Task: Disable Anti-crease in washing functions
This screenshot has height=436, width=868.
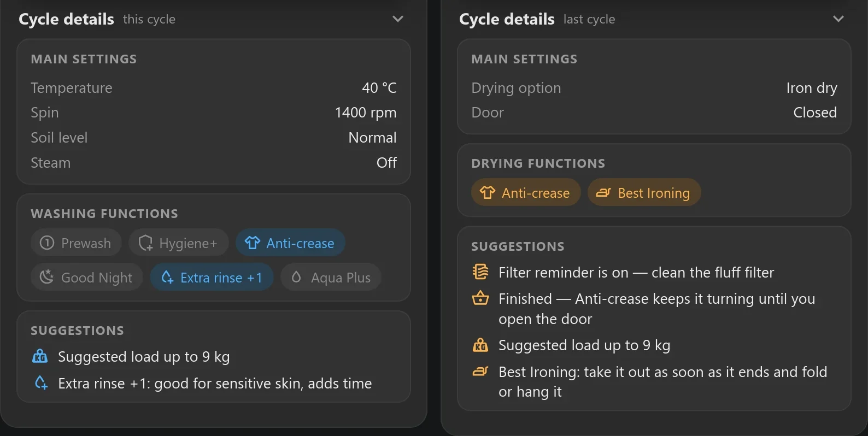Action: click(290, 243)
